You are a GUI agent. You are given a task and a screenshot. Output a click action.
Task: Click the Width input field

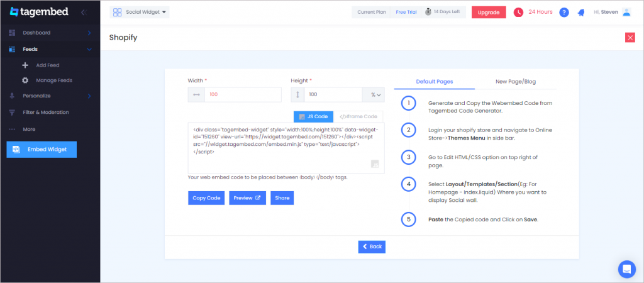(243, 94)
